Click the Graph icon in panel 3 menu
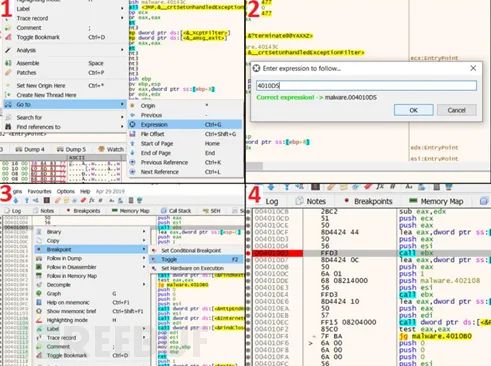 (x=39, y=293)
